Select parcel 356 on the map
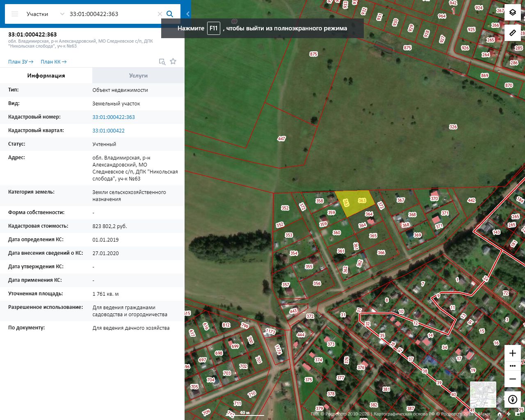 pos(317,283)
